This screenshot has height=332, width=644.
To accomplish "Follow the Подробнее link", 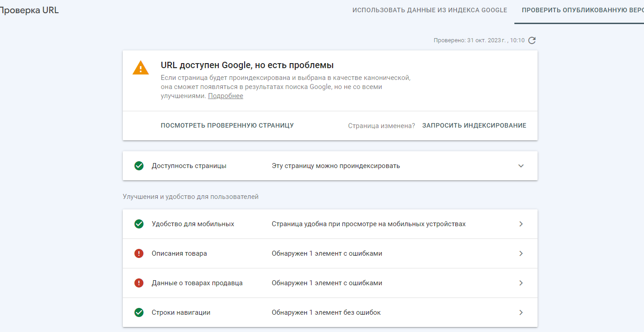I will 226,96.
